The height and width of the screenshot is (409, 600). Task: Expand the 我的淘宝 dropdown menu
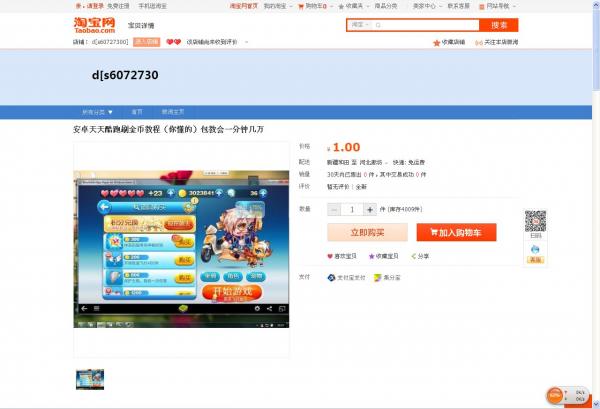(278, 6)
